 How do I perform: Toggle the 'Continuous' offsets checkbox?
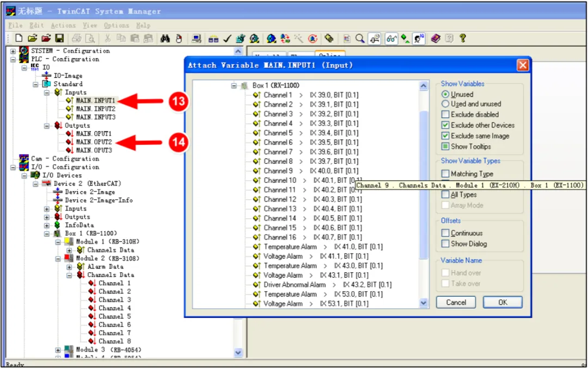(446, 233)
